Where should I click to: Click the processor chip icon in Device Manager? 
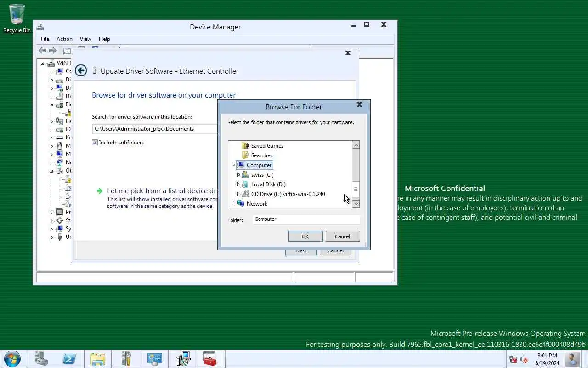[59, 212]
